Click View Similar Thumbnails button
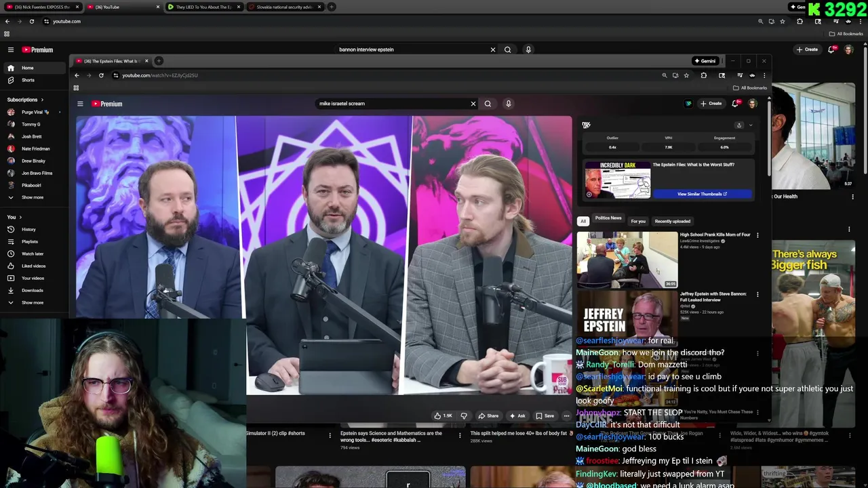Viewport: 868px width, 488px height. tap(702, 194)
